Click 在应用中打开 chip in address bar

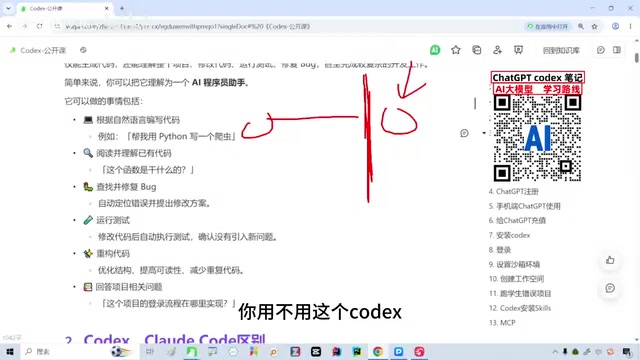pyautogui.click(x=547, y=27)
